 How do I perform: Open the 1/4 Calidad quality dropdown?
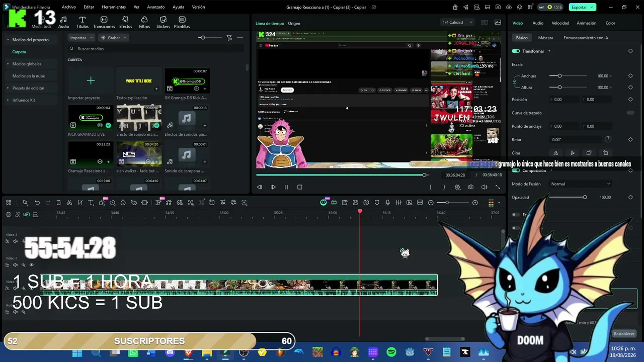[x=457, y=23]
